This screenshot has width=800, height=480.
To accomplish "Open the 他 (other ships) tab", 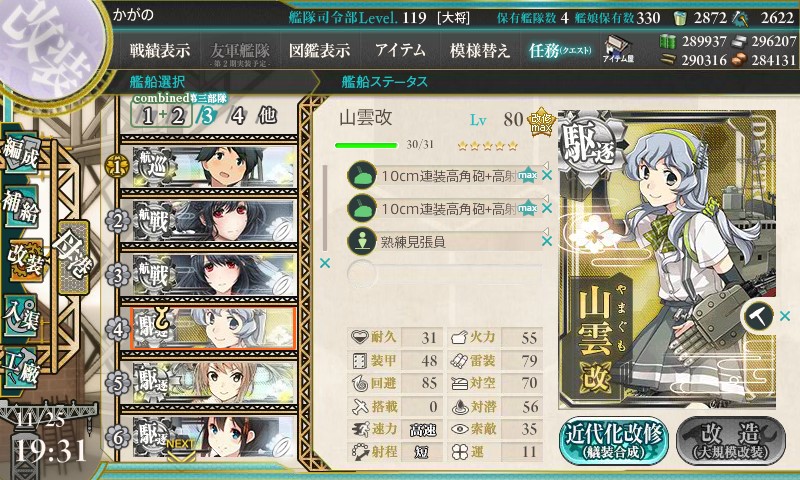I will 267,116.
